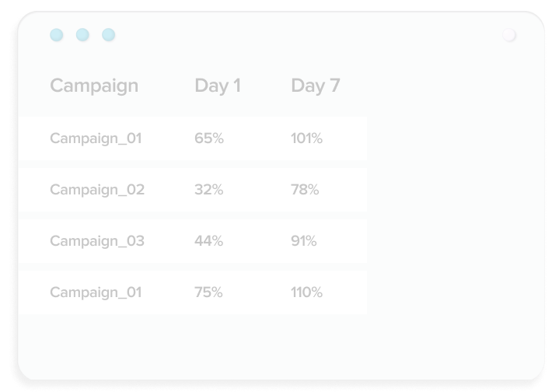Select the 44% Day 1 value
The width and height of the screenshot is (552, 392).
[x=209, y=241]
